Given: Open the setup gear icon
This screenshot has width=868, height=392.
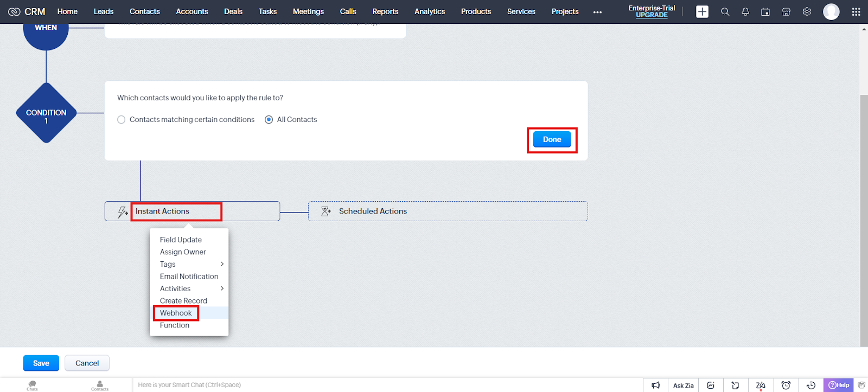Looking at the screenshot, I should click(807, 11).
